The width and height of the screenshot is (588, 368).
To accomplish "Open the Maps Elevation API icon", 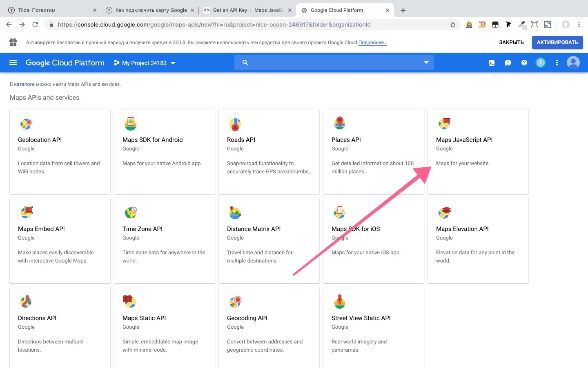I will pyautogui.click(x=444, y=213).
